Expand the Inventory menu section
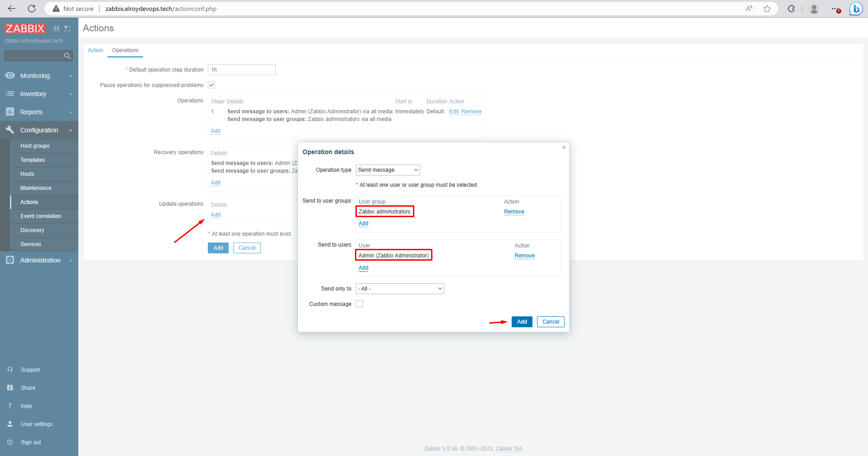Screen dimensions: 868x456 39,94
